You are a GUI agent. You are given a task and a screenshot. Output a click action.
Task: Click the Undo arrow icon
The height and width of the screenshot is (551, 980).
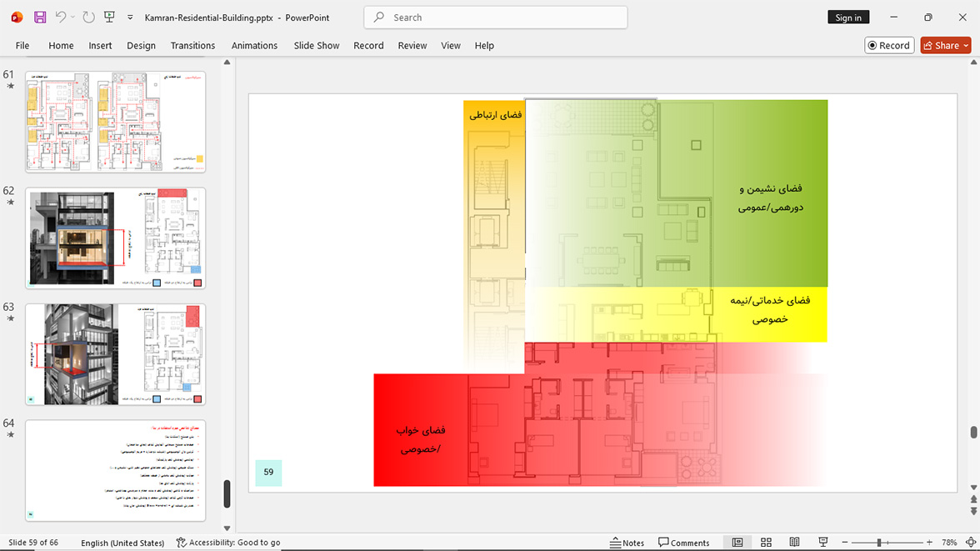click(60, 18)
